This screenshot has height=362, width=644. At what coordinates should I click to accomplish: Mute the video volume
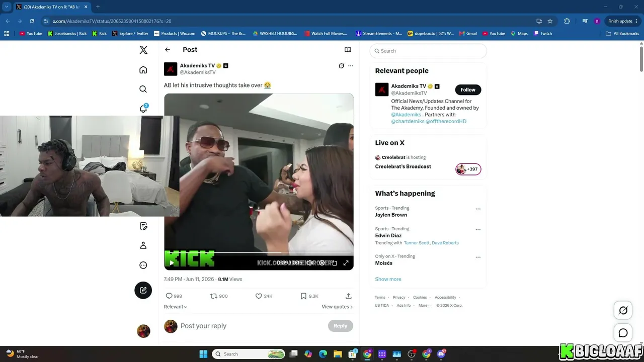pyautogui.click(x=310, y=262)
